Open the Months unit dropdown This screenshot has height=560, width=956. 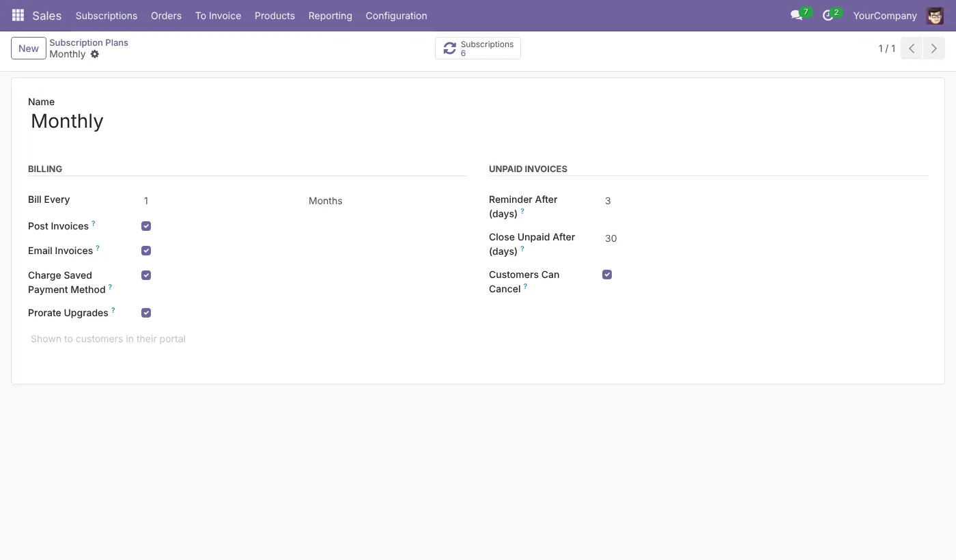click(x=386, y=201)
